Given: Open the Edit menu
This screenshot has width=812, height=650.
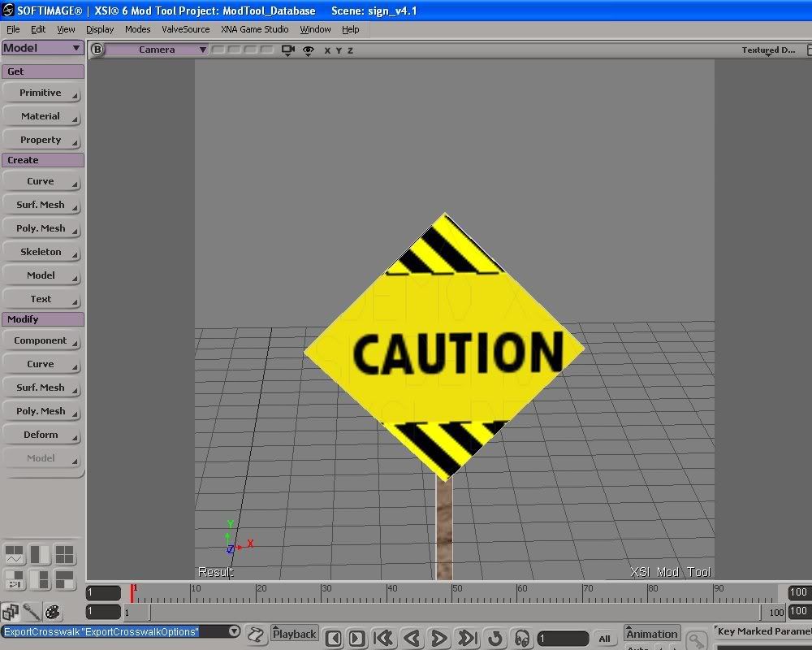Looking at the screenshot, I should click(x=38, y=29).
